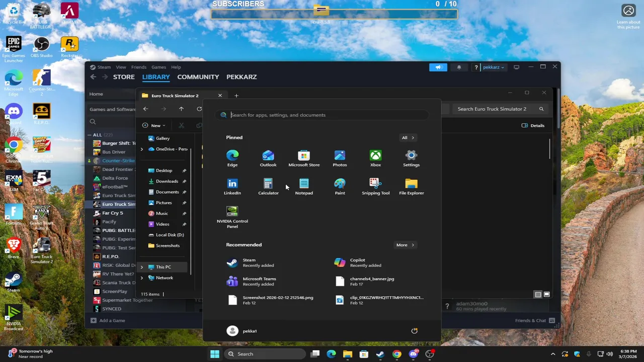
Task: Open the Steam menu
Action: click(x=104, y=67)
